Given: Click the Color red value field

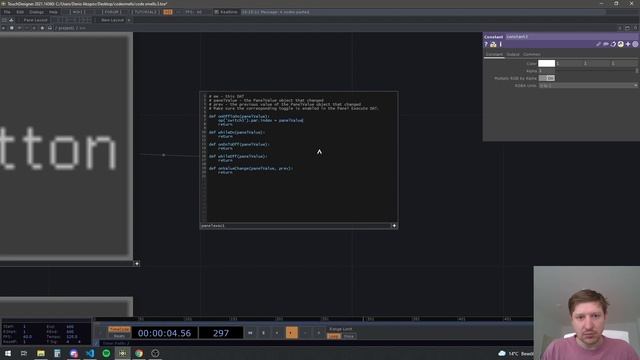Looking at the screenshot, I should click(569, 63).
